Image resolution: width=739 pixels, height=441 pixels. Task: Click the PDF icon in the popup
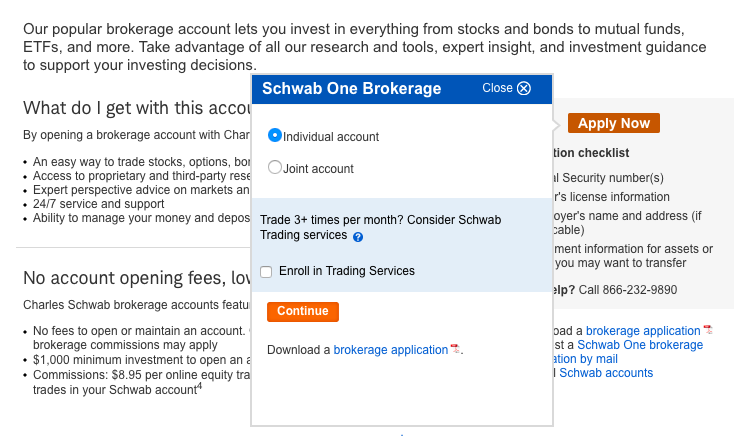click(455, 350)
